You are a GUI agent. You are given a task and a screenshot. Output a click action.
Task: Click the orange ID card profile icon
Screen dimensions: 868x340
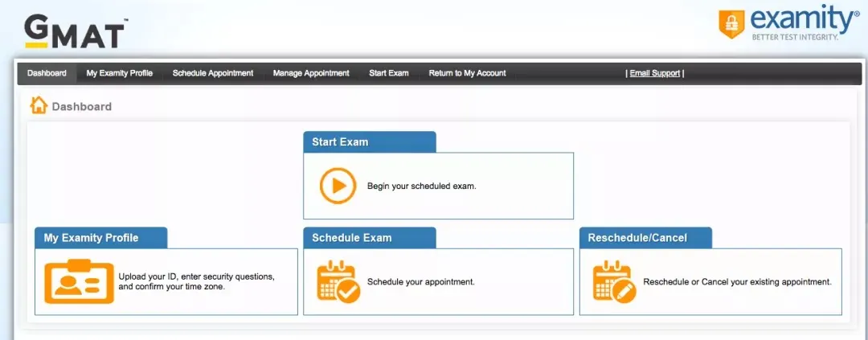(79, 281)
